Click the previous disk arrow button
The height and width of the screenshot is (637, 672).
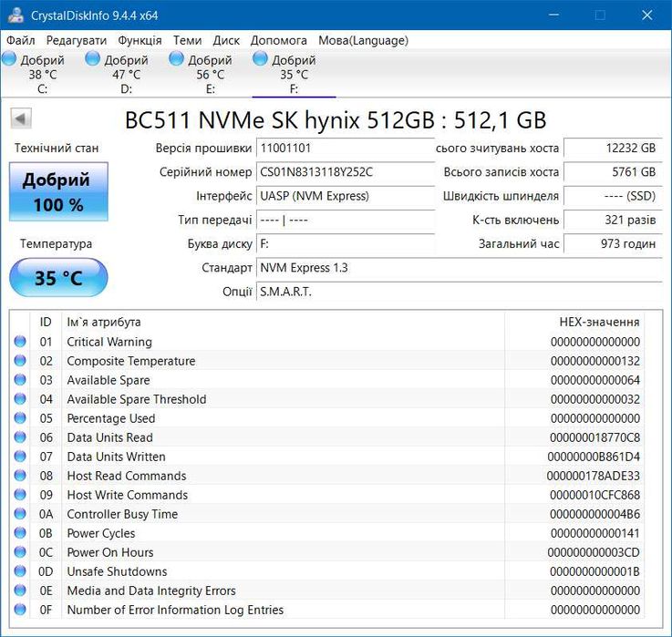pos(21,118)
